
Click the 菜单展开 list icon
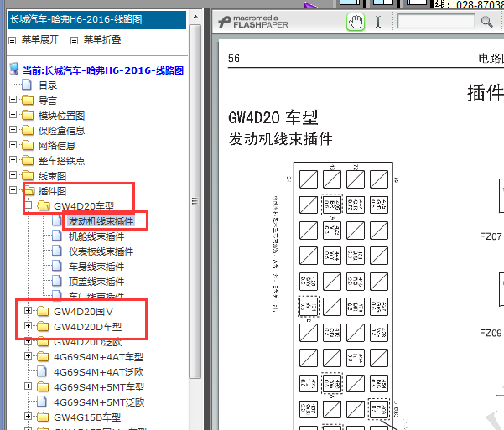(13, 40)
